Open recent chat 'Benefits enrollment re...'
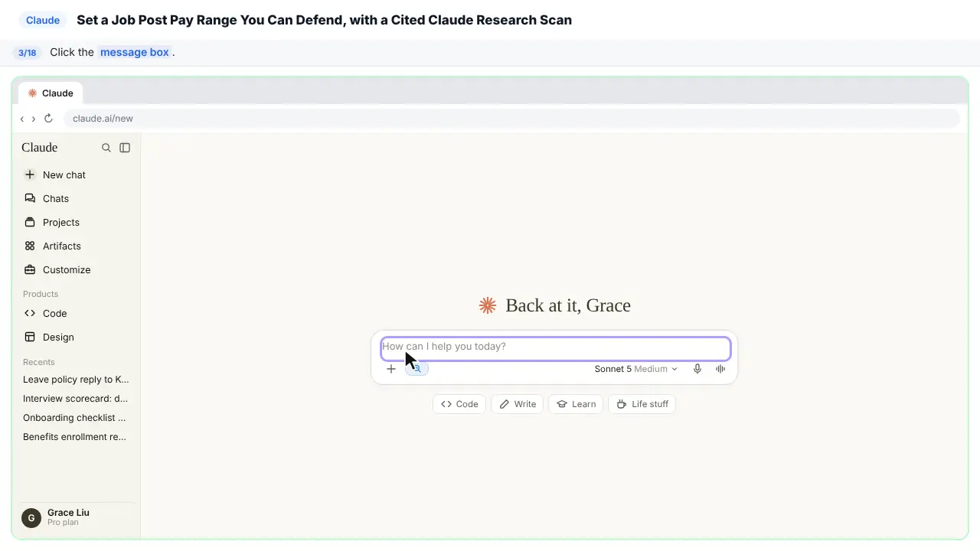This screenshot has height=551, width=980. coord(77,437)
